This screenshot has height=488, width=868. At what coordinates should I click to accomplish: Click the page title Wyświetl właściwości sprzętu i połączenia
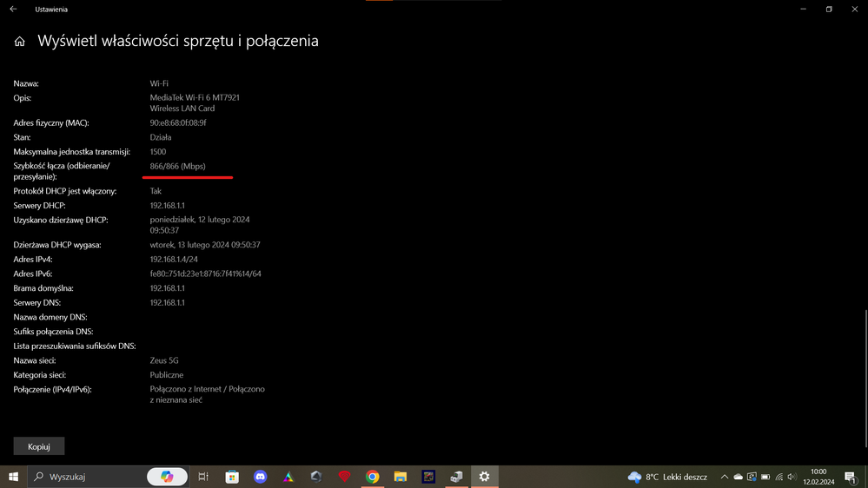point(178,41)
